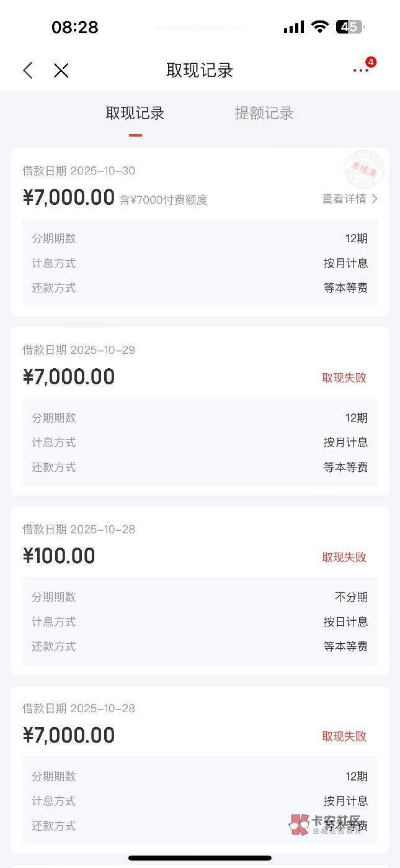
Task: Close the page with X icon
Action: (x=61, y=70)
